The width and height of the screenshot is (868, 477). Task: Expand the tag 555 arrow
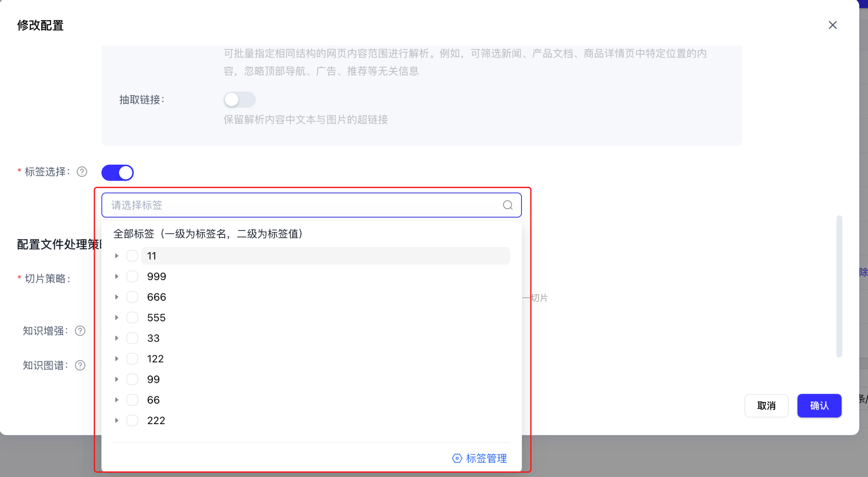point(116,318)
